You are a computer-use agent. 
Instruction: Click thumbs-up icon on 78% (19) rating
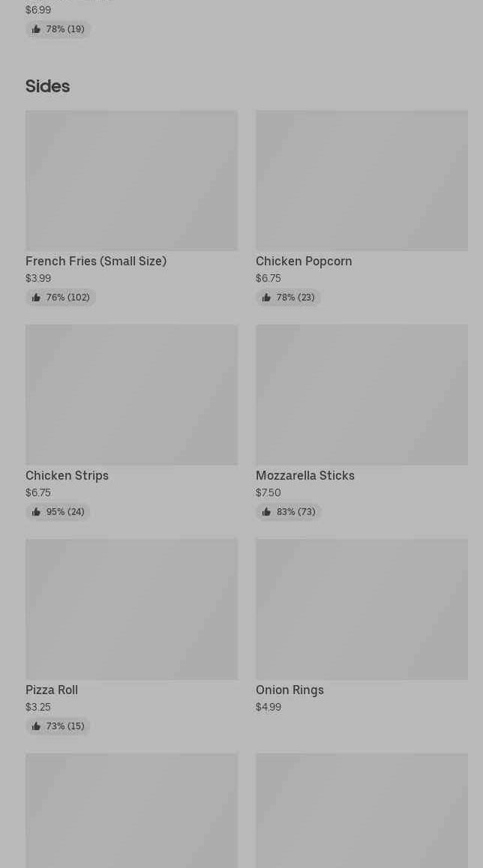pyautogui.click(x=36, y=29)
